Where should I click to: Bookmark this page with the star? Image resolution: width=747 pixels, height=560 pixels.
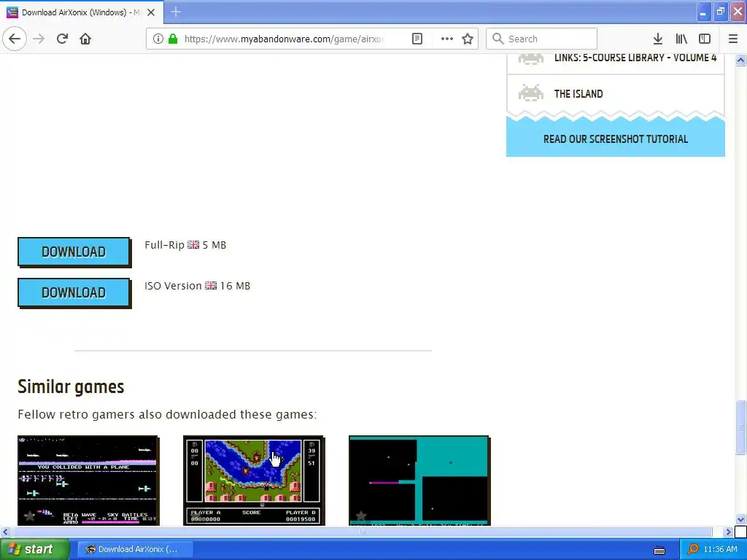468,39
